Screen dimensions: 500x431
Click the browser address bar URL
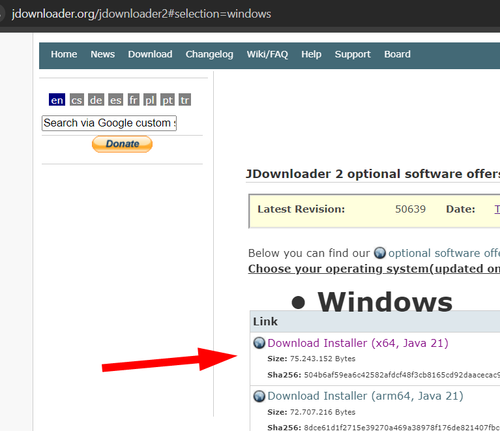141,14
